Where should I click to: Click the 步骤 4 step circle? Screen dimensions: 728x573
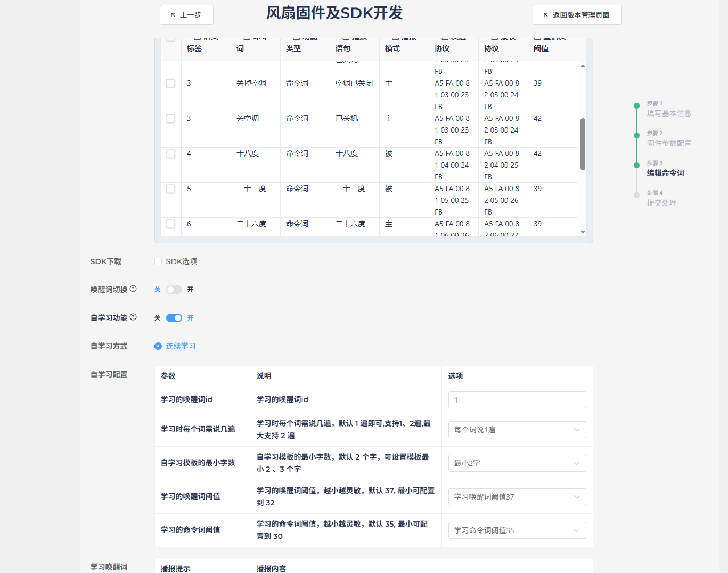[636, 195]
